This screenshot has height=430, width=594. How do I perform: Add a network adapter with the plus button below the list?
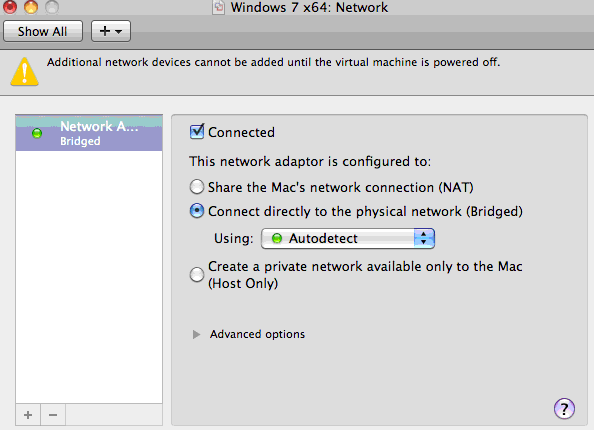(x=28, y=415)
